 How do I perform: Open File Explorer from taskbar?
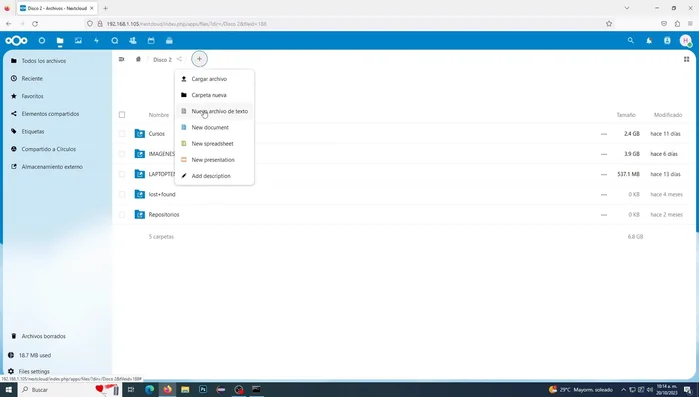pos(185,389)
